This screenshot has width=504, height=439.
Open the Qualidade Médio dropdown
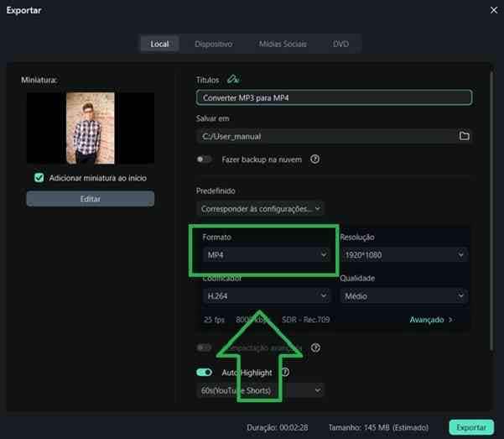(x=404, y=295)
